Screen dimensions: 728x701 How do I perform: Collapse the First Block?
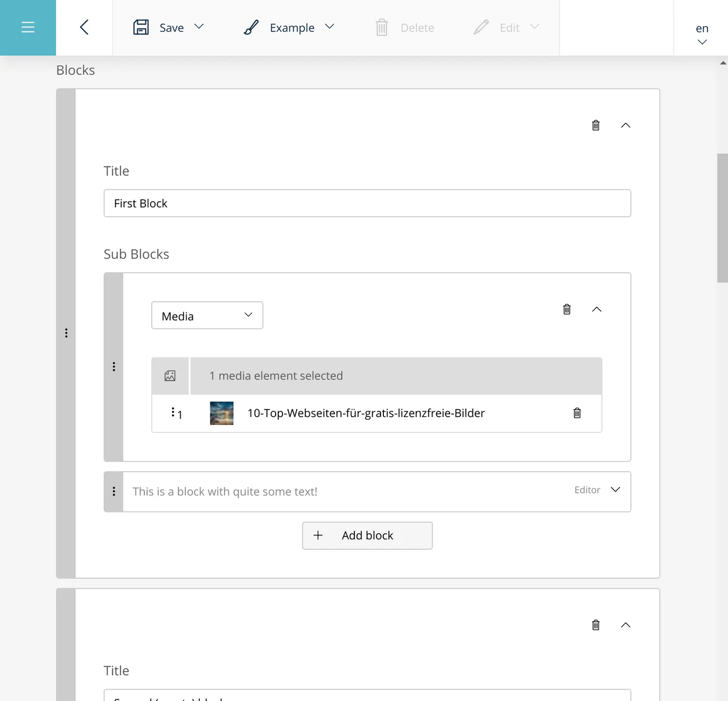click(625, 125)
